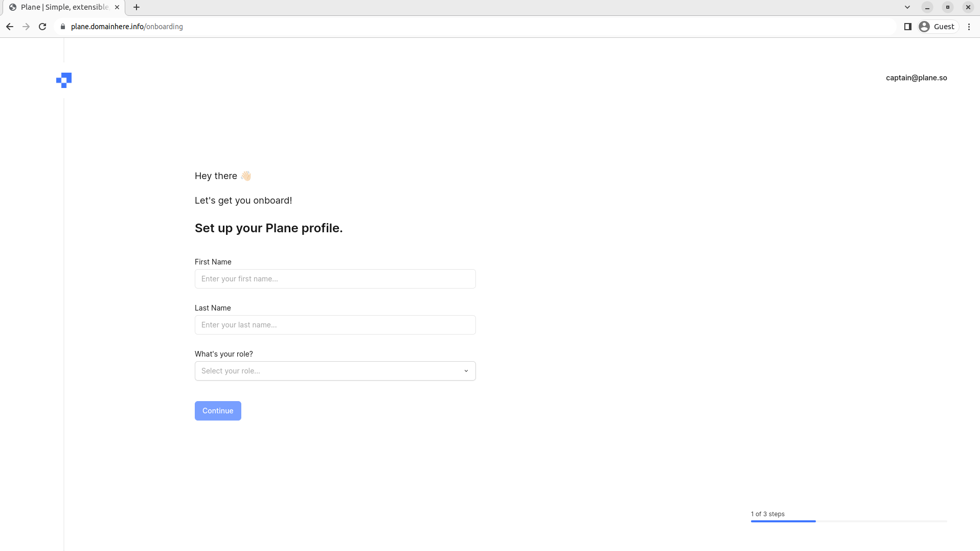Focus the Last Name input field

click(x=335, y=325)
